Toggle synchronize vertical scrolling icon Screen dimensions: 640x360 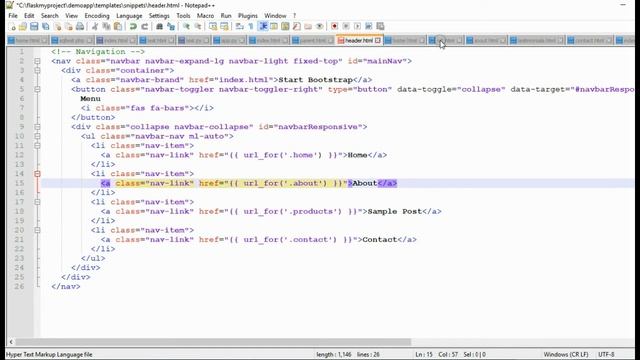click(x=213, y=27)
